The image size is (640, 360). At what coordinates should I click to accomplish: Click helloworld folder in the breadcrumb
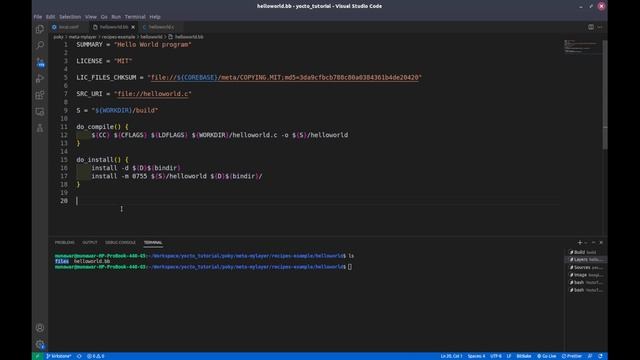point(151,37)
